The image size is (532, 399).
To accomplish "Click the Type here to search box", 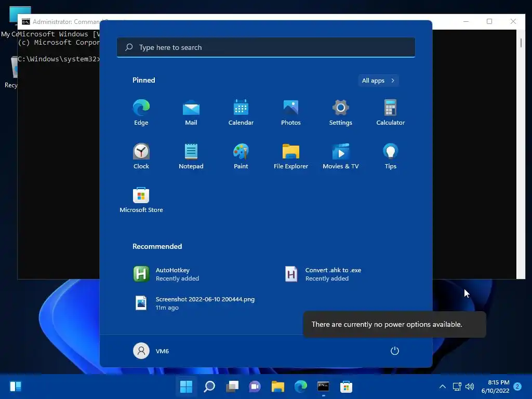I will [266, 47].
